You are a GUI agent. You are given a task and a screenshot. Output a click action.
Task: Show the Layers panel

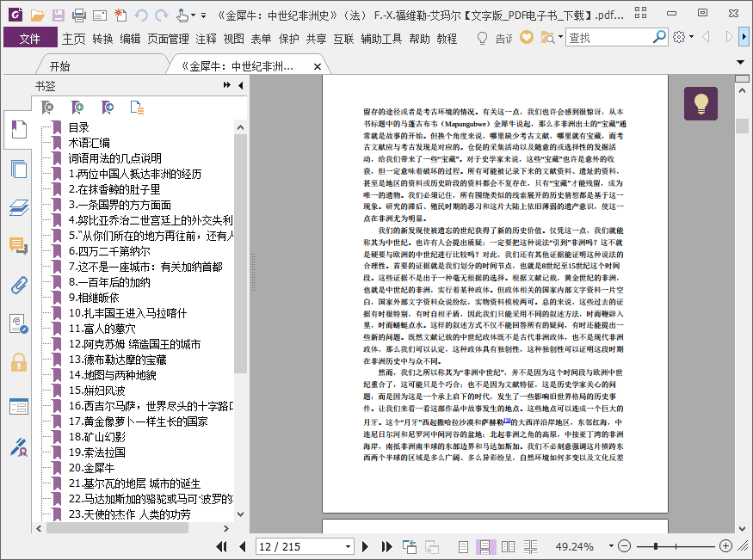coord(18,207)
